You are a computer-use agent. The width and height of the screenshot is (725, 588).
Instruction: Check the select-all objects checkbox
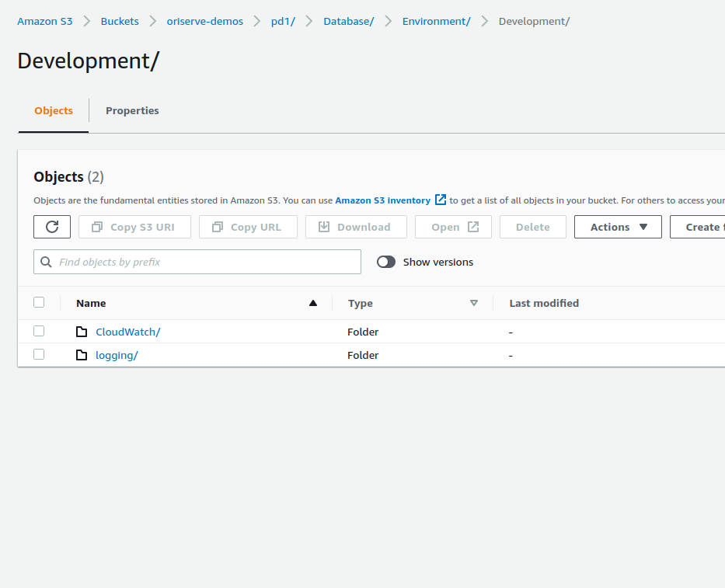(x=39, y=302)
